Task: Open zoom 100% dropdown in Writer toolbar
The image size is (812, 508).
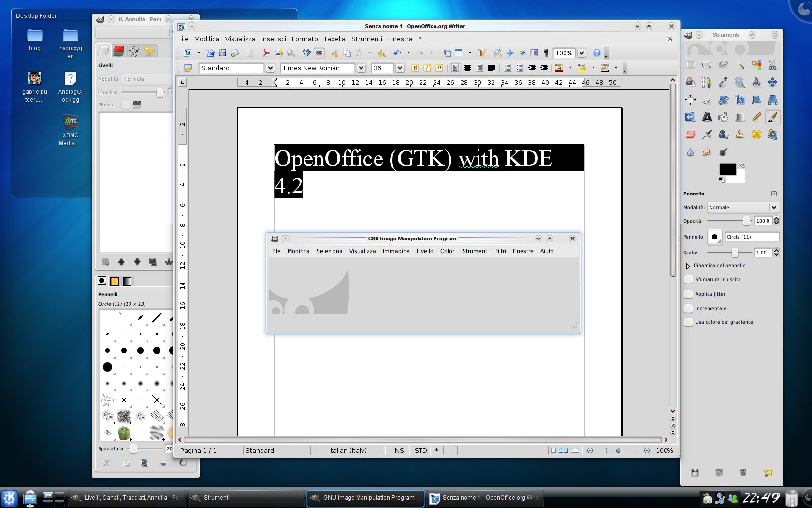Action: pos(581,53)
